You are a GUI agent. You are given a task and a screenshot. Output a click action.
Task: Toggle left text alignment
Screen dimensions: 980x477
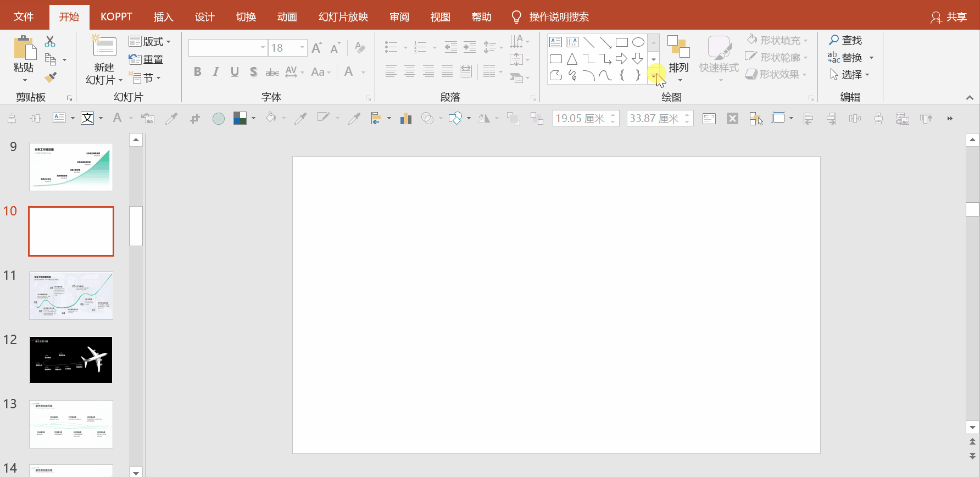click(x=391, y=71)
